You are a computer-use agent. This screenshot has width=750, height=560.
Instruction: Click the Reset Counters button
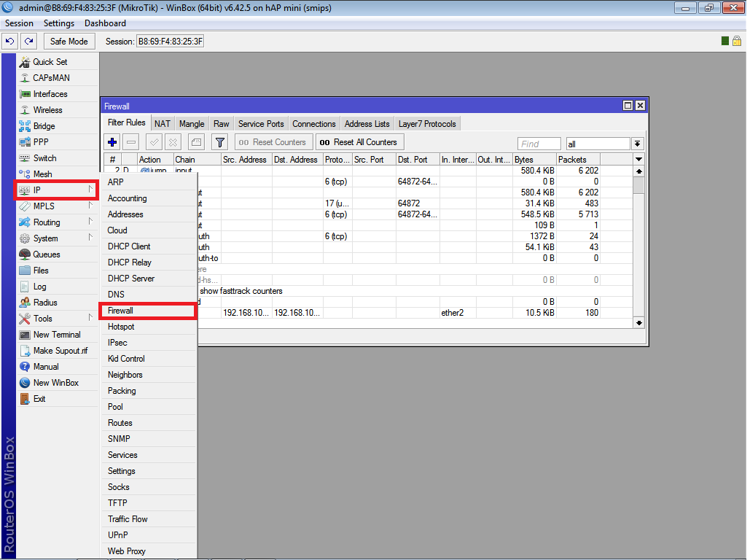[x=273, y=142]
